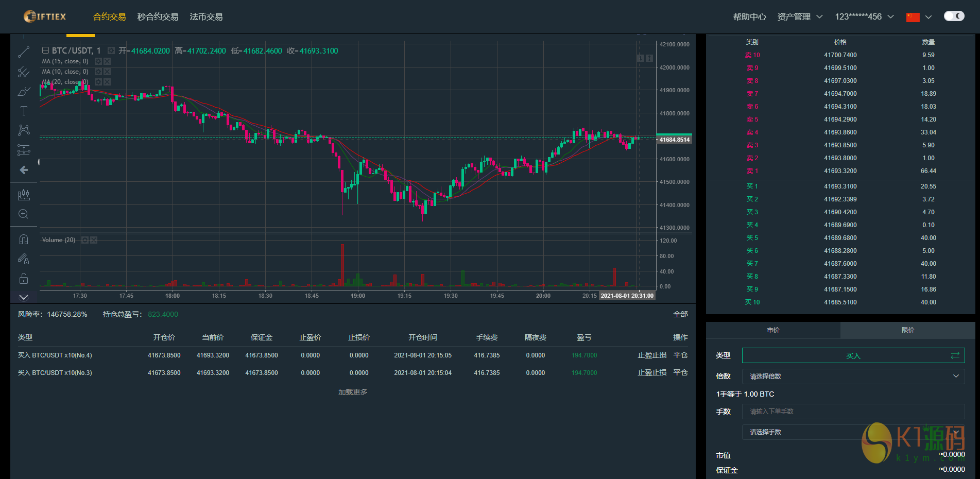This screenshot has width=980, height=479.
Task: Select the XABCD pattern tool
Action: pos(24,130)
